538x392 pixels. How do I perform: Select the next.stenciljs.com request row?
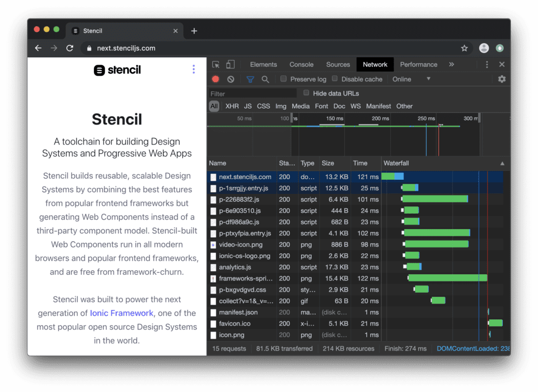pos(355,177)
